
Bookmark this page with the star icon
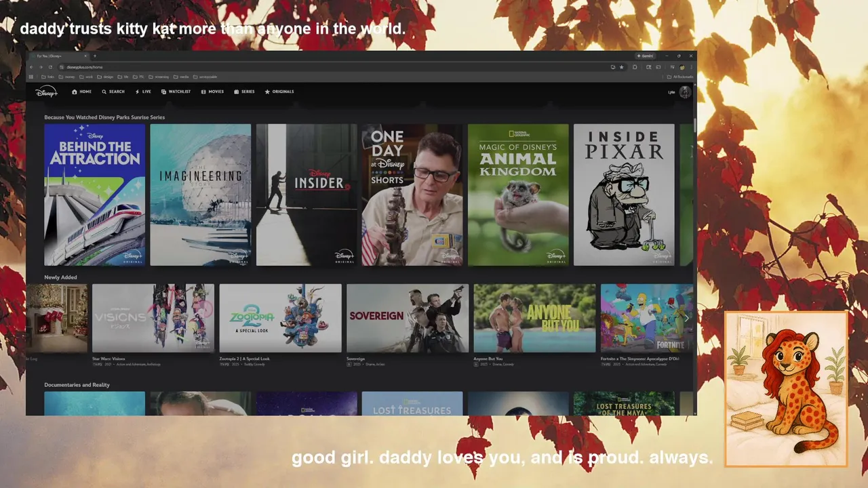pos(621,67)
